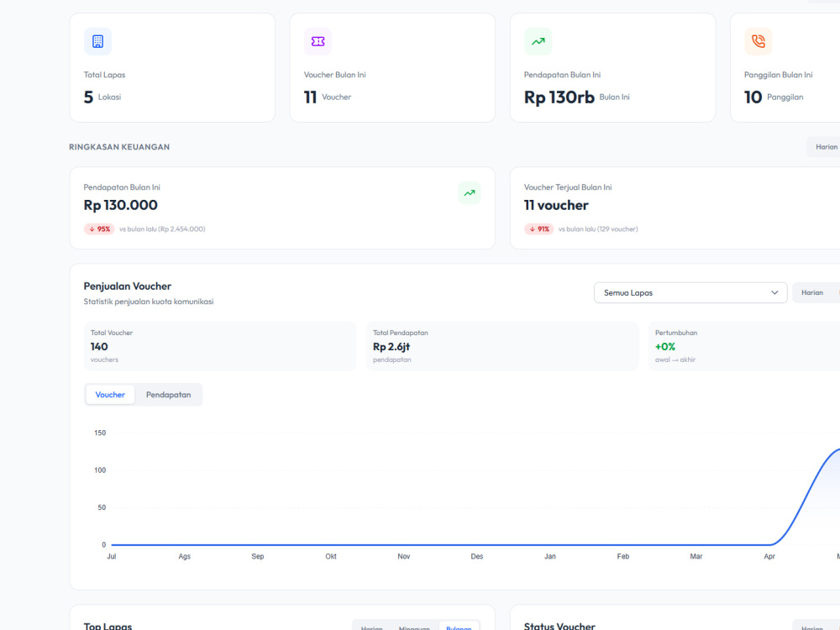Screen dimensions: 840x630
Task: Click the purple ticket icon for Voucher Bulan Ini
Action: pyautogui.click(x=318, y=41)
